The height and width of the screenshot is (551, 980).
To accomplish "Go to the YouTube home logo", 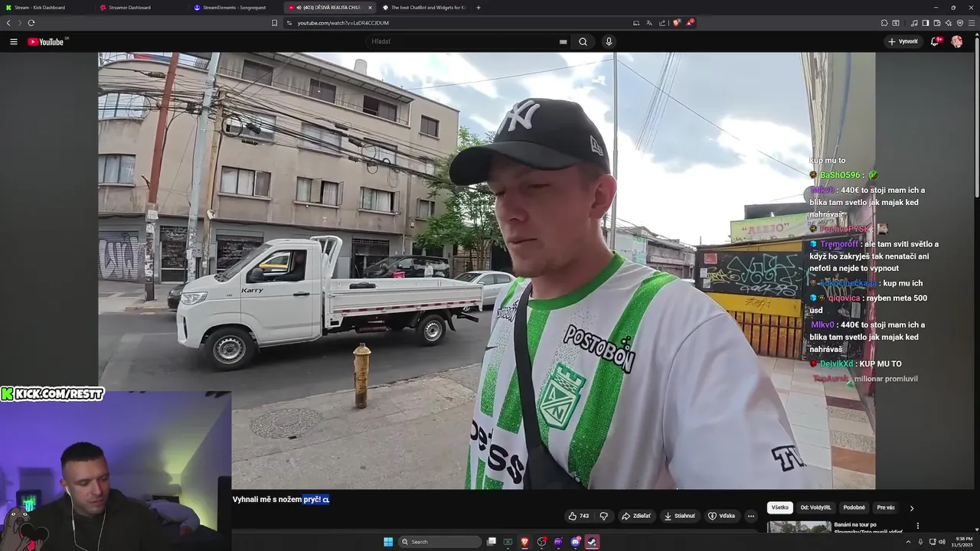I will 46,41.
